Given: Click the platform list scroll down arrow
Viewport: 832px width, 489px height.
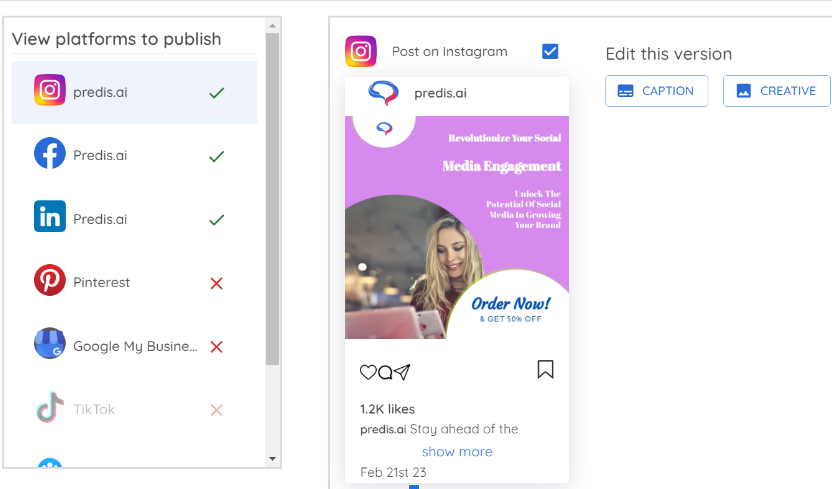Looking at the screenshot, I should (x=272, y=459).
